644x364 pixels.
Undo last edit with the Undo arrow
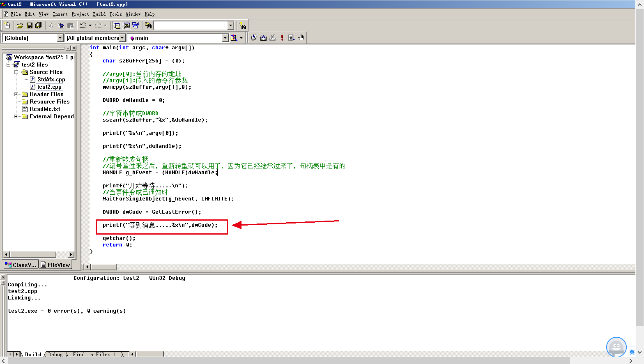click(x=83, y=25)
